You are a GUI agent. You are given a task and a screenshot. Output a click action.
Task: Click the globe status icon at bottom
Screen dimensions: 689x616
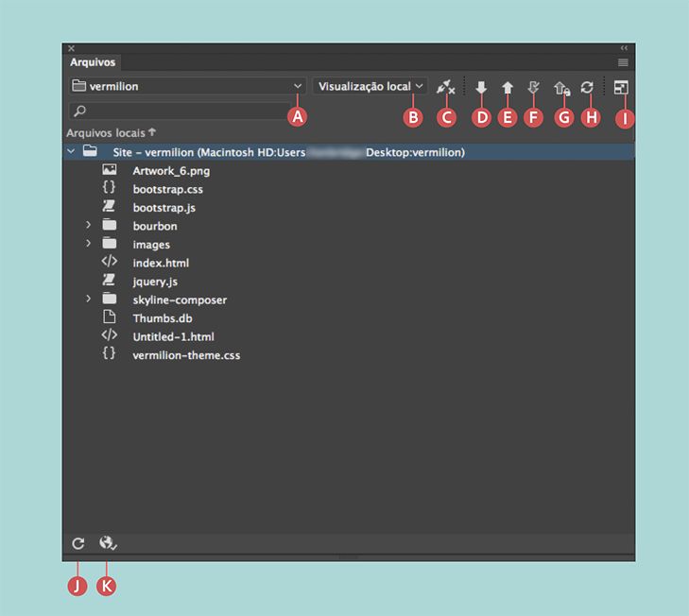coord(108,543)
